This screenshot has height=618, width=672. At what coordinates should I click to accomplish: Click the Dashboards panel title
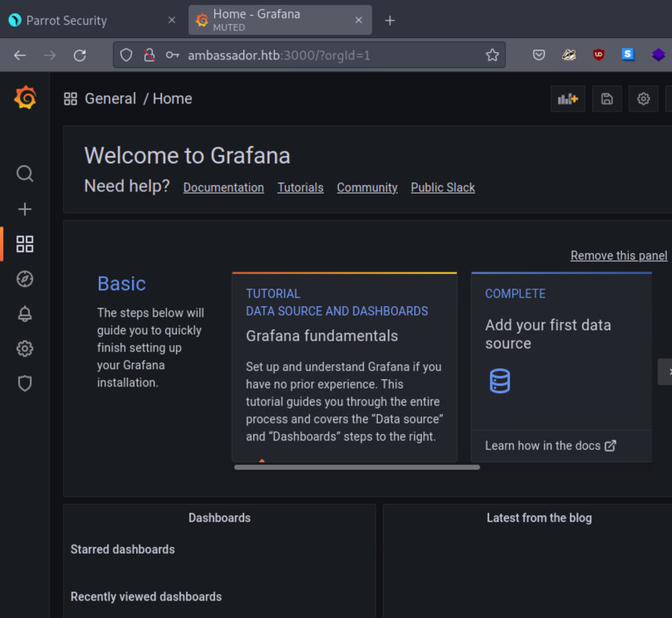[x=220, y=518]
